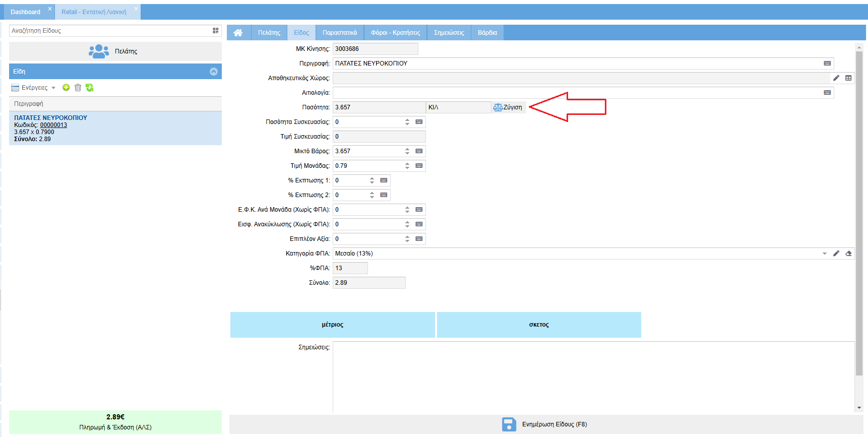Click the QR scan icon in search field
This screenshot has height=437, width=868.
[216, 31]
